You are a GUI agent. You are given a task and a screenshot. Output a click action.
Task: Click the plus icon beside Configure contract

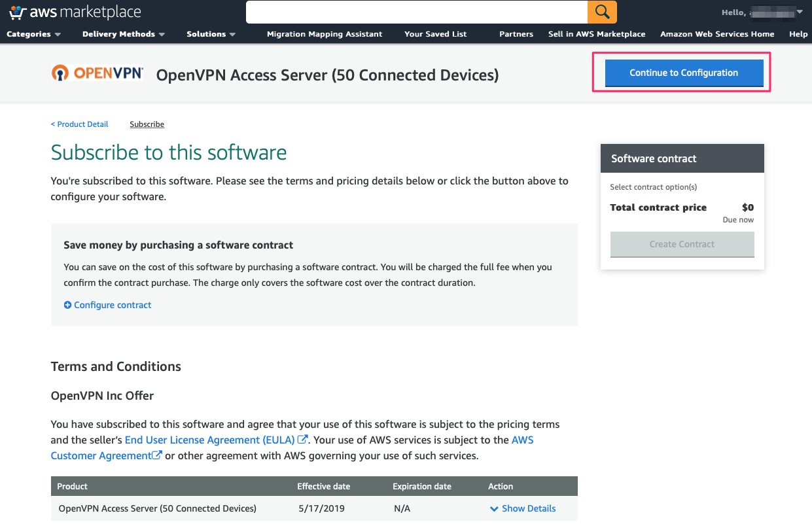coord(67,305)
